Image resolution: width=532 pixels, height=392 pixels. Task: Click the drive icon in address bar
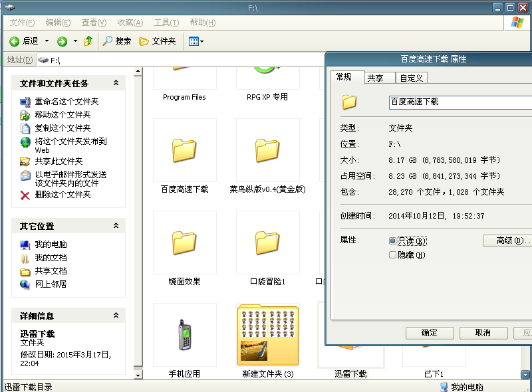point(43,60)
